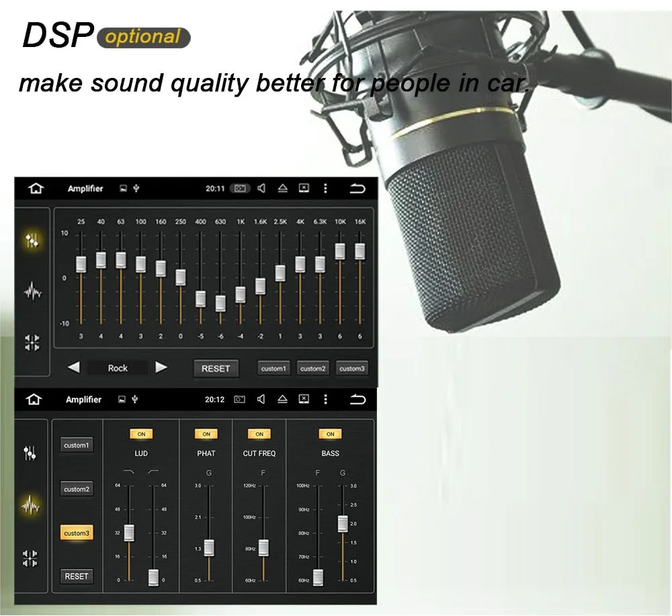672x616 pixels.
Task: Select custom3 preset below the equalizer
Action: [x=352, y=368]
